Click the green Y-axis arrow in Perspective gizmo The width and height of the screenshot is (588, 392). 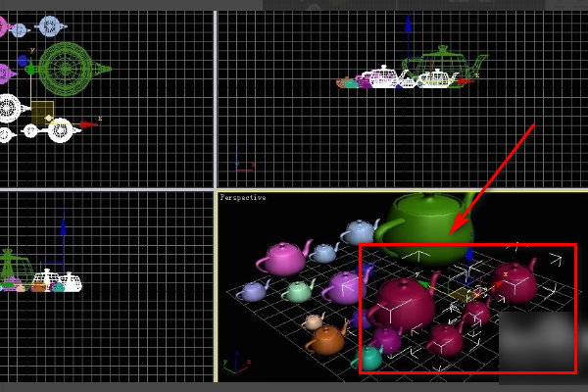click(x=423, y=284)
